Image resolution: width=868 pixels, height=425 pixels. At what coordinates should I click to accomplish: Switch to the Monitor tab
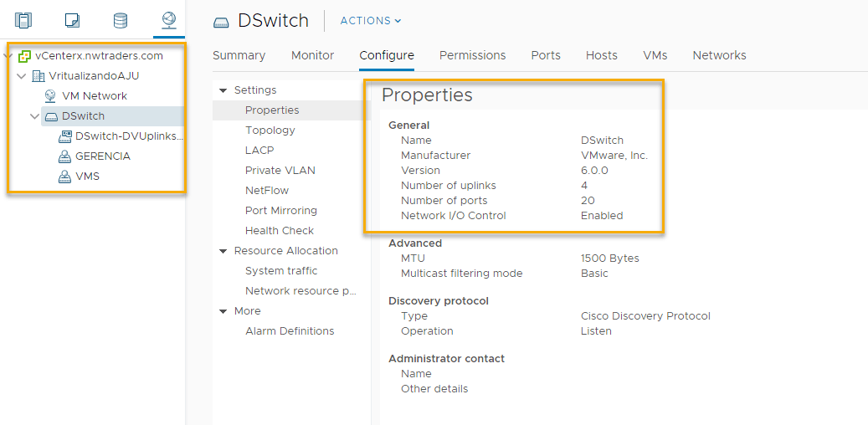(x=312, y=55)
